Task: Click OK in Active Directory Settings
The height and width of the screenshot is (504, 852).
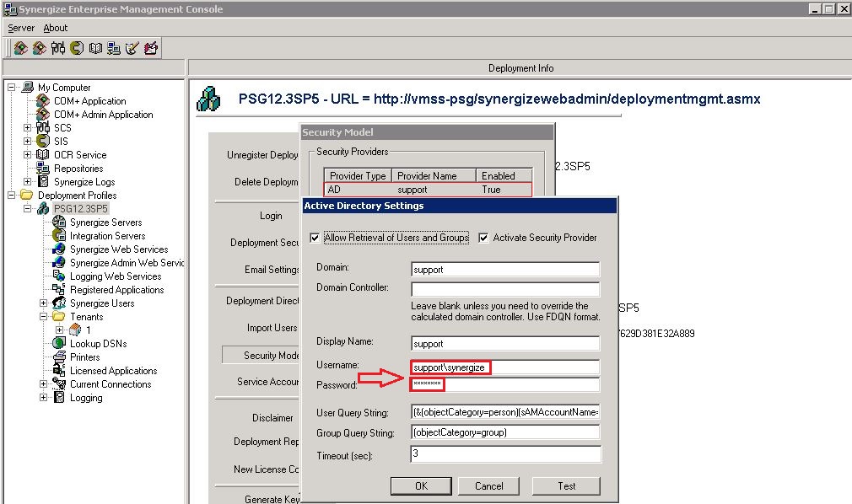Action: tap(421, 486)
